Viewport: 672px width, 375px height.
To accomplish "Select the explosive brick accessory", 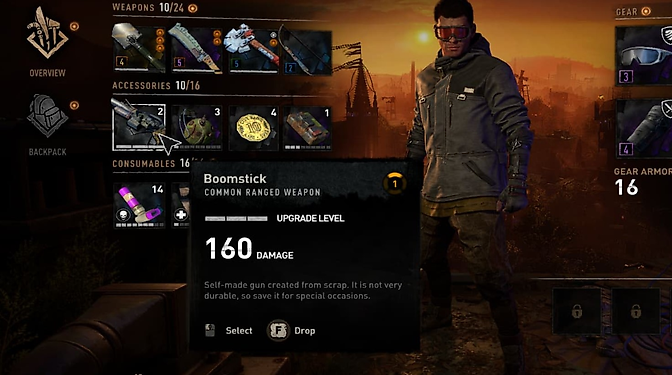I will (x=307, y=128).
